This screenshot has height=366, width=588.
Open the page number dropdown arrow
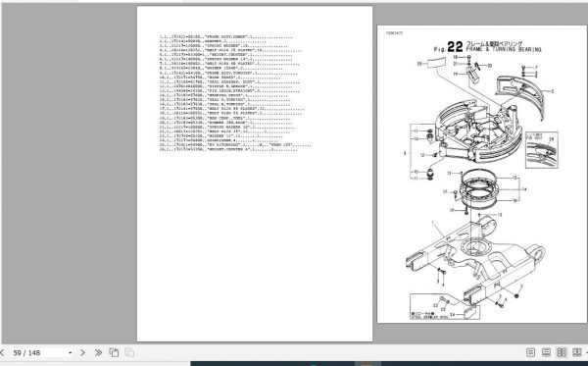(71, 353)
